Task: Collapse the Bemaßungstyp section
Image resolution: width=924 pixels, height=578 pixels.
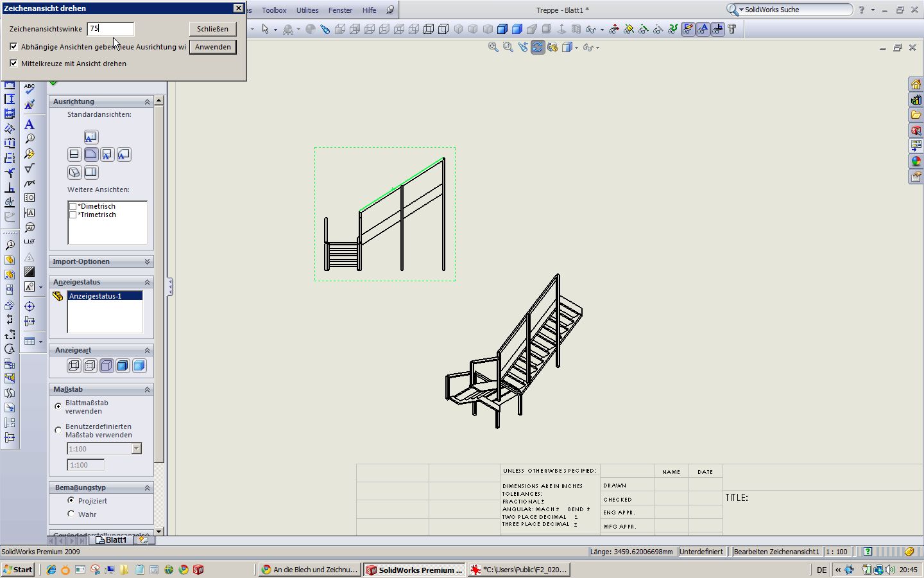Action: tap(147, 487)
